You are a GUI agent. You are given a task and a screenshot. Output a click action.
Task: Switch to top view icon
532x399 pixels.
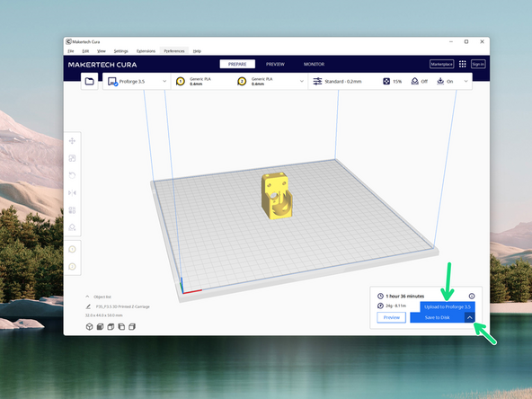[111, 327]
